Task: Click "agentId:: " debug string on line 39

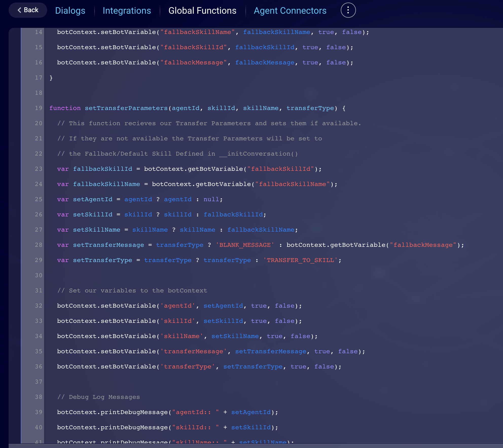Action: tap(195, 412)
